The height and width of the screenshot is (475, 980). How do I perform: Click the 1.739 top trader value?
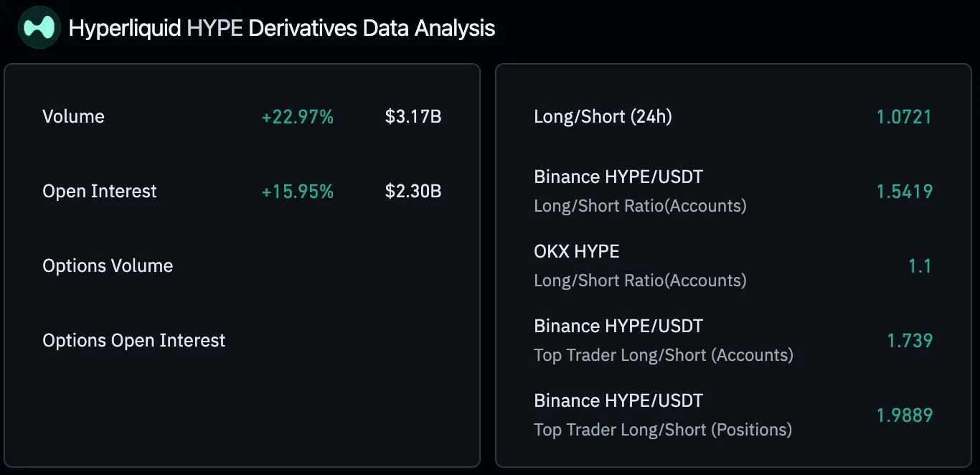[910, 341]
